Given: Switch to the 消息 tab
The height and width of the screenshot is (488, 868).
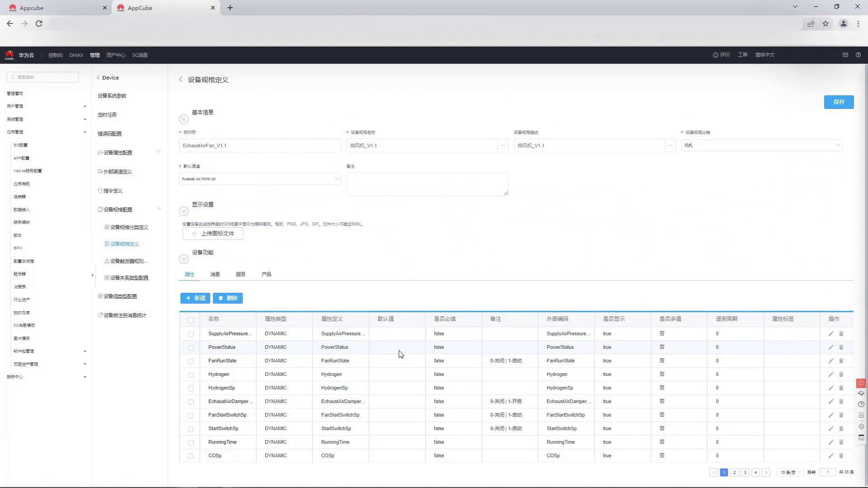Looking at the screenshot, I should click(215, 274).
